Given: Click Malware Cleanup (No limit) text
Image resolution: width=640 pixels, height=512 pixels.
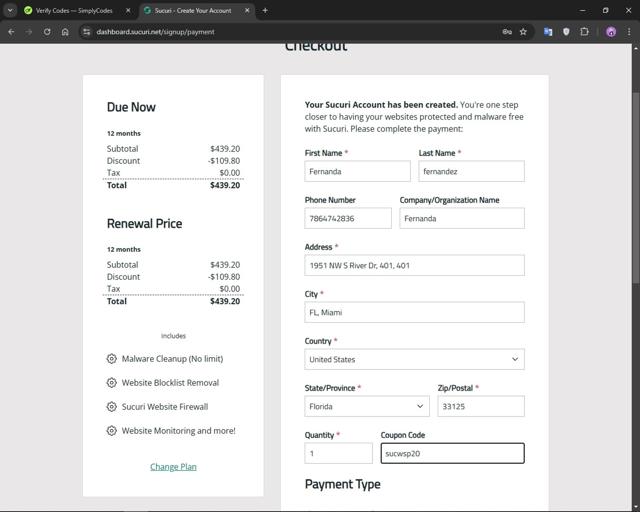Looking at the screenshot, I should [172, 358].
